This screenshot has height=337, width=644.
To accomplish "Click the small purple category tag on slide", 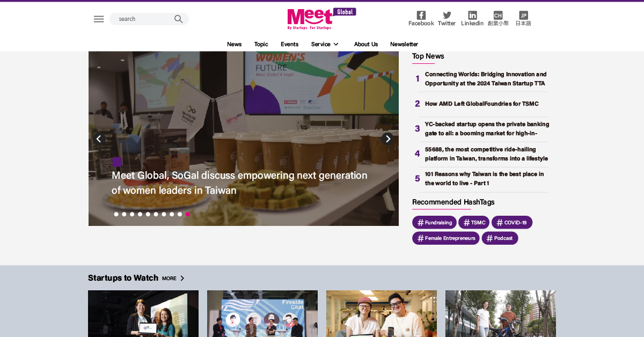I will tap(117, 162).
